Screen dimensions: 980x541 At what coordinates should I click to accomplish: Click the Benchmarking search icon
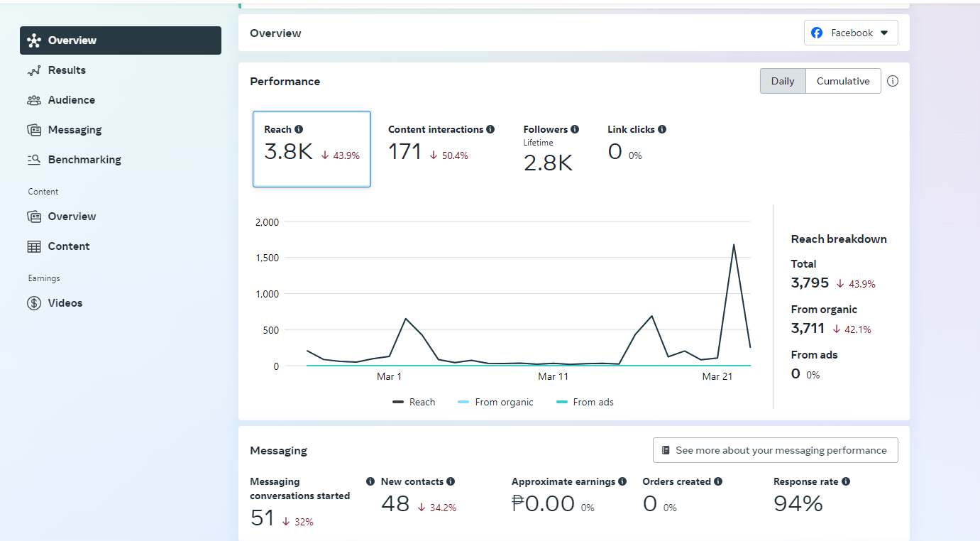[34, 160]
